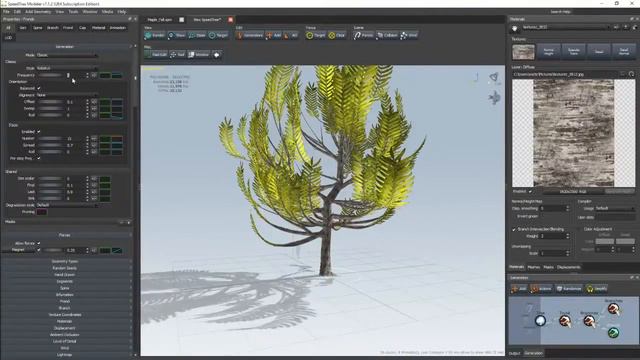This screenshot has width=640, height=360.
Task: Adjust the Spread slider under Foci
Action: coord(50,145)
